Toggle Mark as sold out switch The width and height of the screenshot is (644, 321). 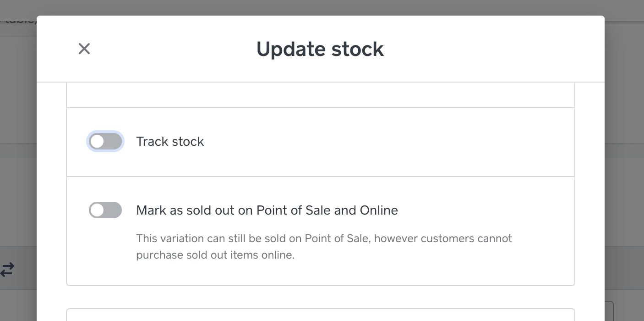click(105, 210)
